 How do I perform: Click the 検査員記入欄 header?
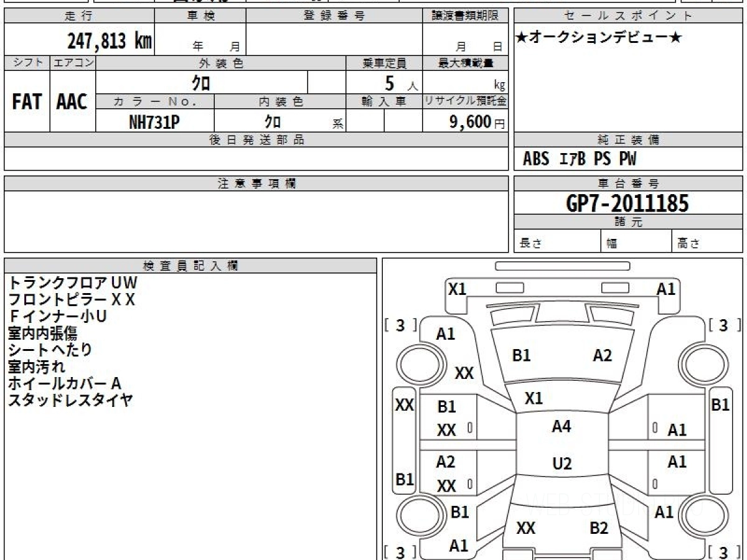pyautogui.click(x=190, y=266)
